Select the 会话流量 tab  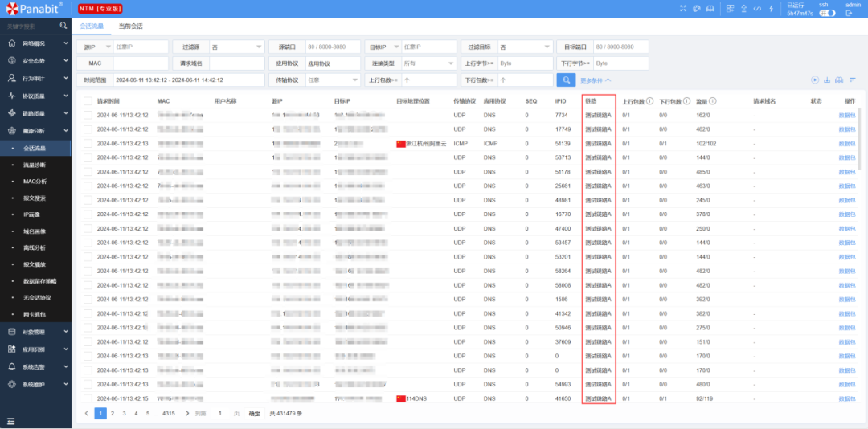(92, 26)
